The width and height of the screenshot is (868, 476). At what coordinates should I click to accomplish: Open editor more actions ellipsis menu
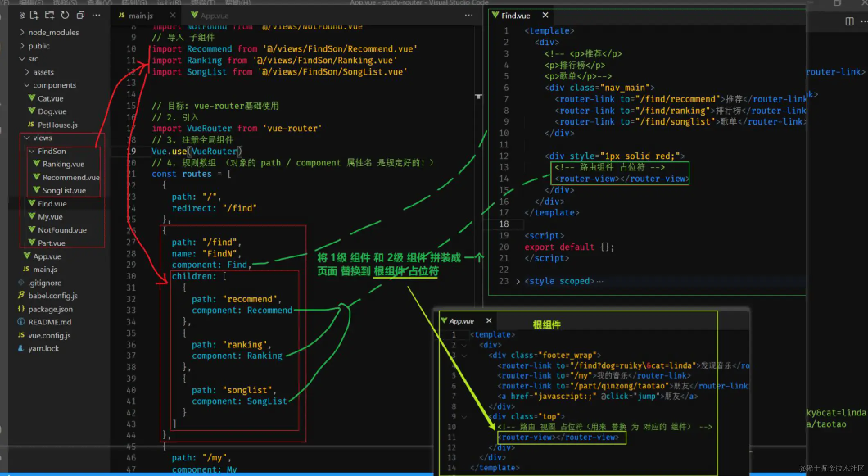click(469, 15)
